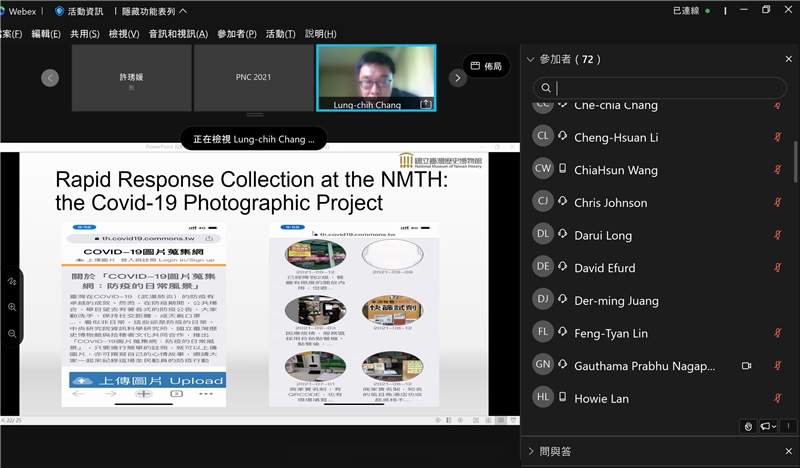Click the exclamation mark icon below participants
Screen dimensions: 800x468
pyautogui.click(x=788, y=426)
